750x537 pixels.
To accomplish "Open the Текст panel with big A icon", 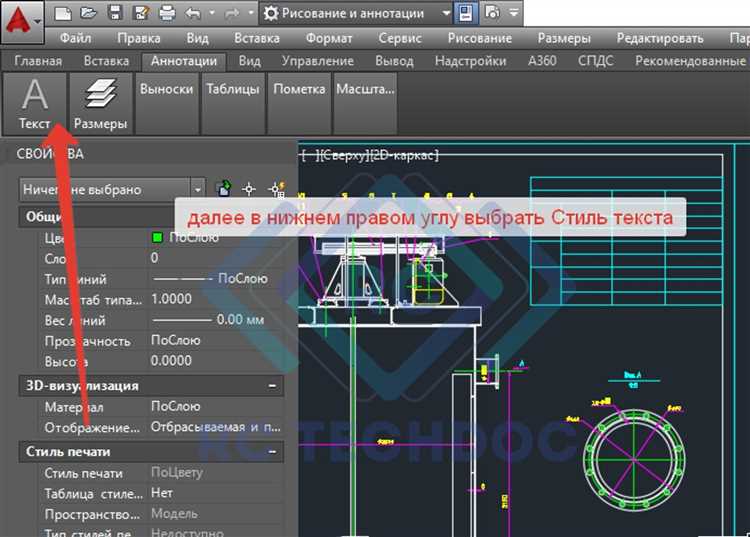I will [x=34, y=103].
